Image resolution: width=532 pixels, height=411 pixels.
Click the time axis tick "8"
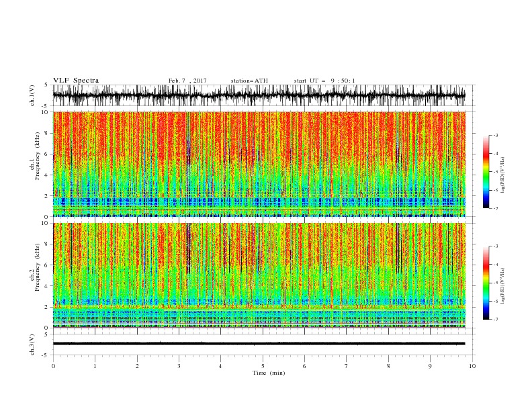coord(388,366)
